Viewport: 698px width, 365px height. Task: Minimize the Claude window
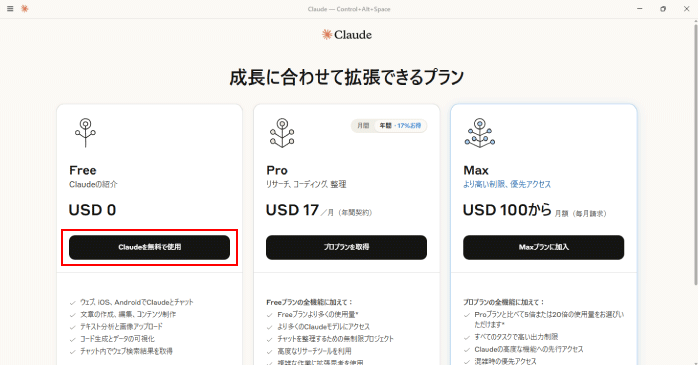tap(640, 9)
